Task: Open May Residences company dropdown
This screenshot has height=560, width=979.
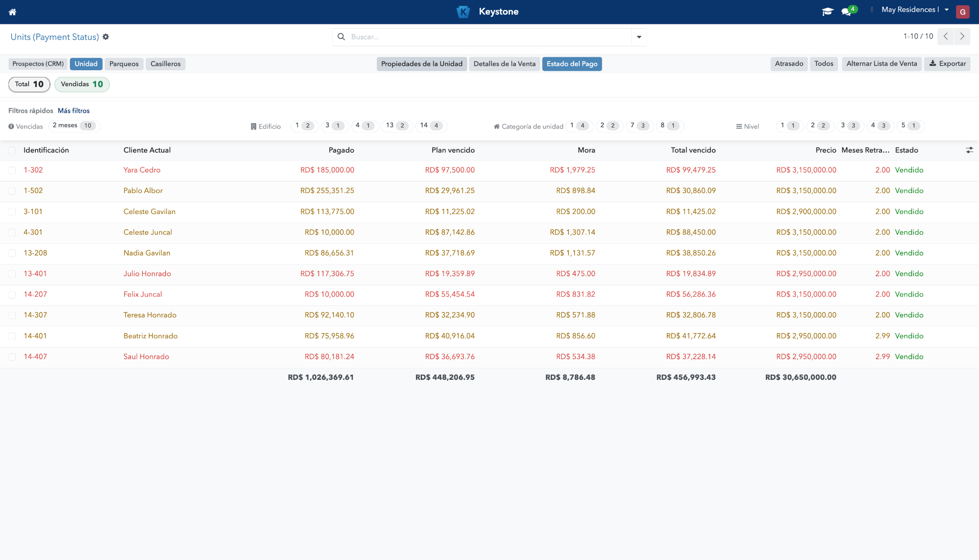Action: pos(915,10)
